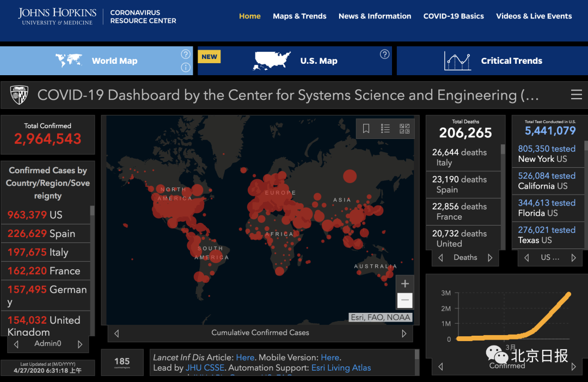Open the map bookmarks icon
This screenshot has height=382, width=588.
tap(366, 129)
